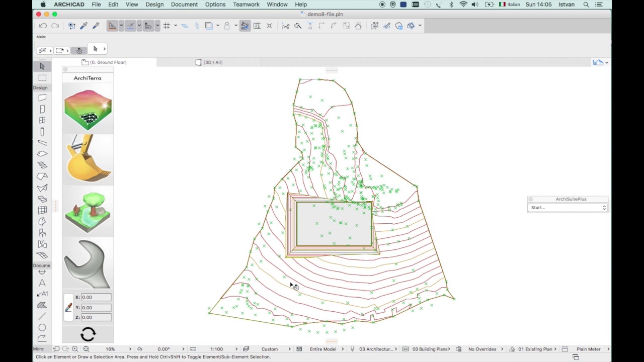The image size is (644, 362).
Task: Click the Undo arrow in toolbar
Action: 43,26
